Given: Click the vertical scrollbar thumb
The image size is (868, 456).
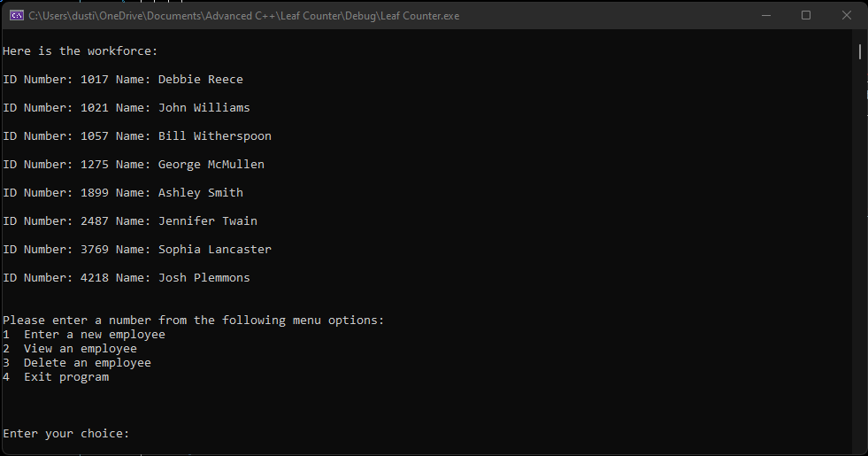Looking at the screenshot, I should click(x=859, y=51).
